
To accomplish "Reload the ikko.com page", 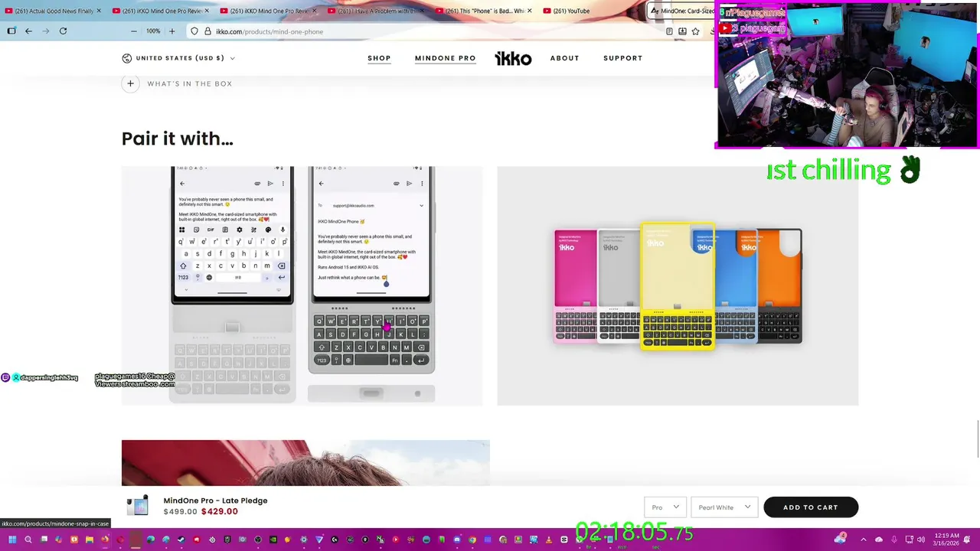I will (x=63, y=31).
